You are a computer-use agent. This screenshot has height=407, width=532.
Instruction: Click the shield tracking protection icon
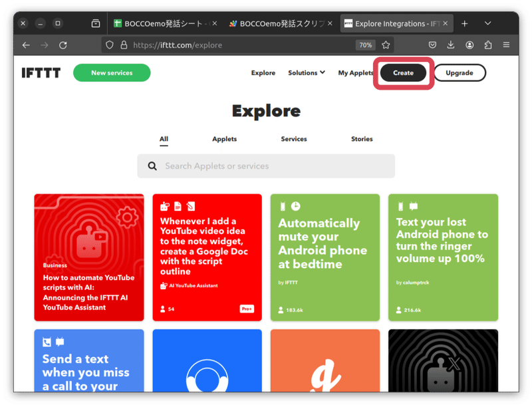click(x=109, y=45)
